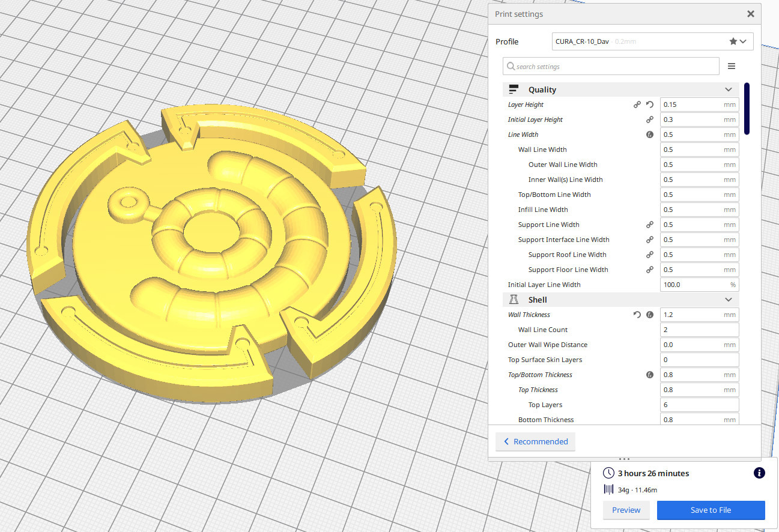Edit Support Interface Line Width value
This screenshot has height=532, width=779.
point(699,240)
